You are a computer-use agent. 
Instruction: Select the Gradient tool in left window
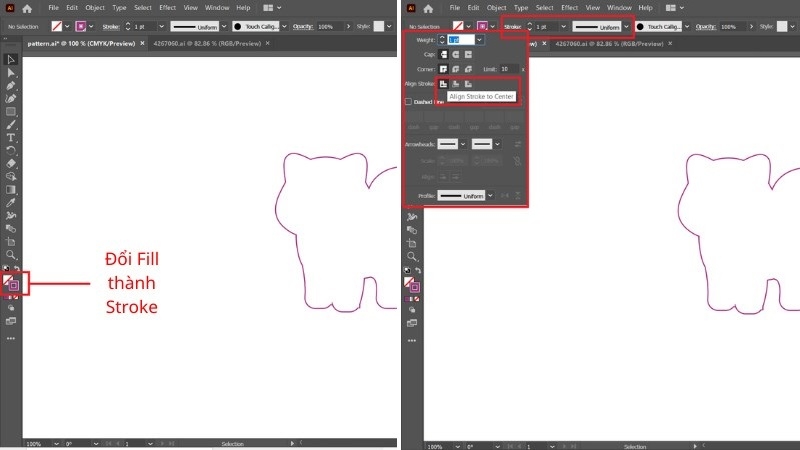(11, 190)
